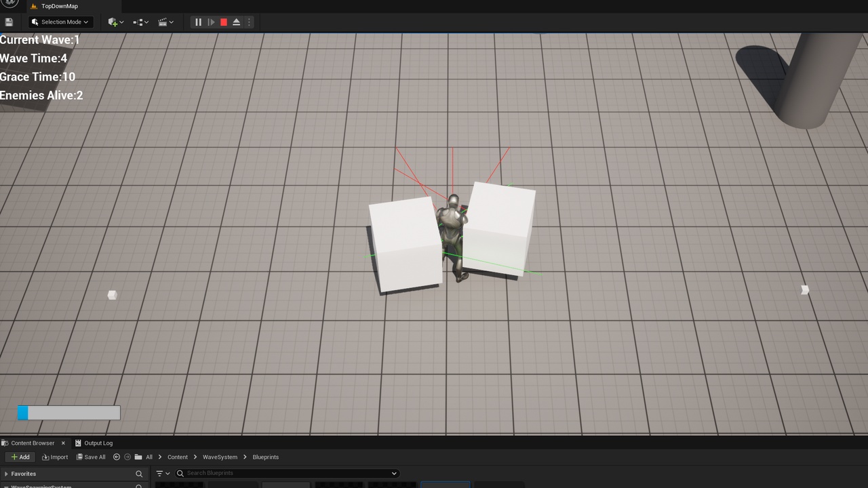
Task: Pause the play-in-editor session
Action: 198,22
